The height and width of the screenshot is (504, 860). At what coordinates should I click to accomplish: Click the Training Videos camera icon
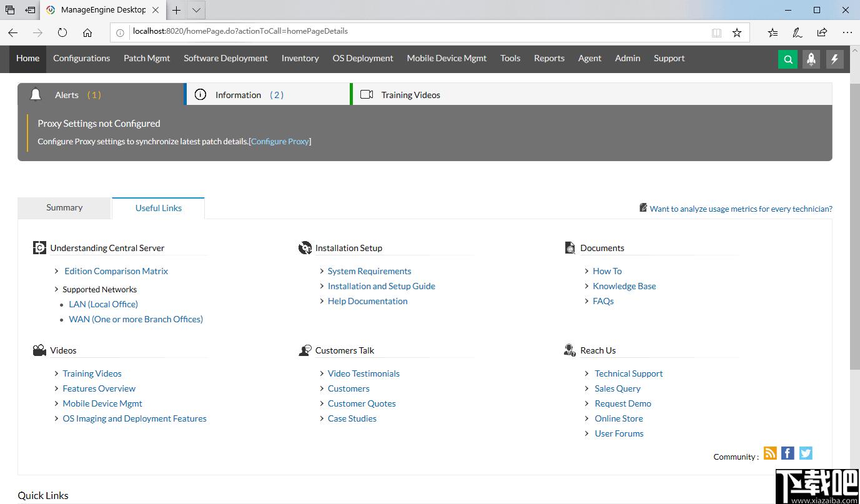[x=367, y=95]
